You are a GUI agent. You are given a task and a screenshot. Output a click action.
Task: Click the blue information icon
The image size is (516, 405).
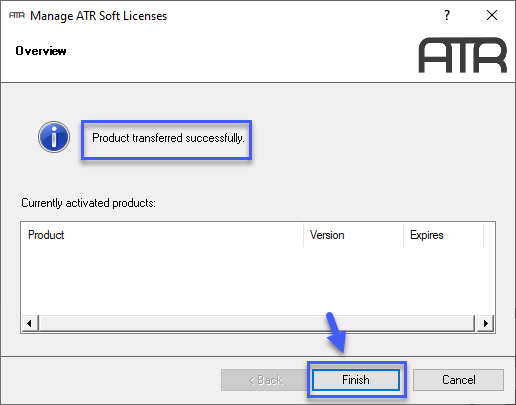[x=54, y=137]
